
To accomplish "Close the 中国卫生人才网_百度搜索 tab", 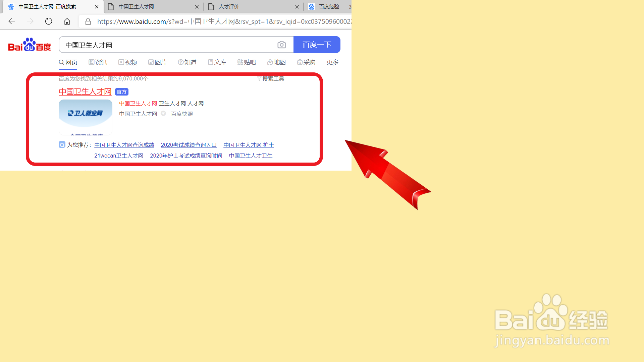I will (x=97, y=7).
